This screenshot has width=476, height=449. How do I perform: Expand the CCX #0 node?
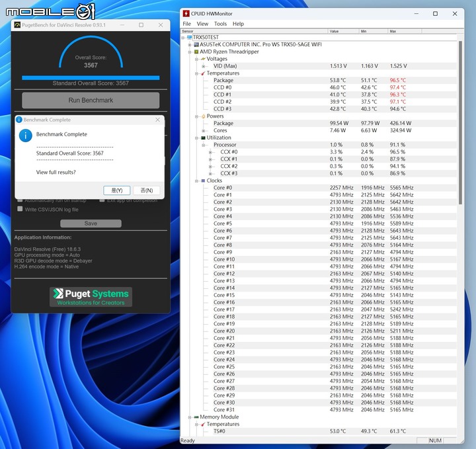210,152
